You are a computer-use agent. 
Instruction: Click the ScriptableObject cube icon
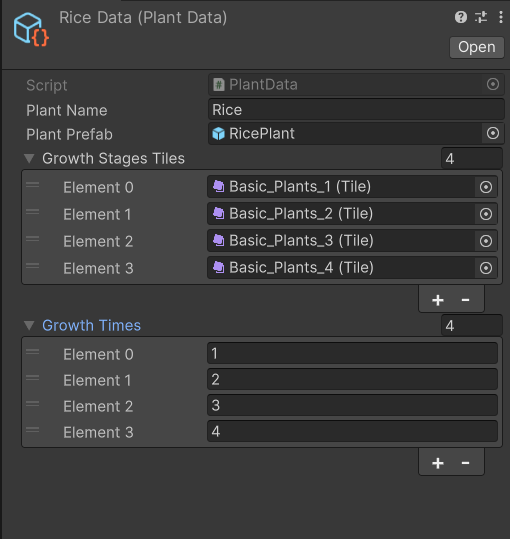tap(31, 29)
